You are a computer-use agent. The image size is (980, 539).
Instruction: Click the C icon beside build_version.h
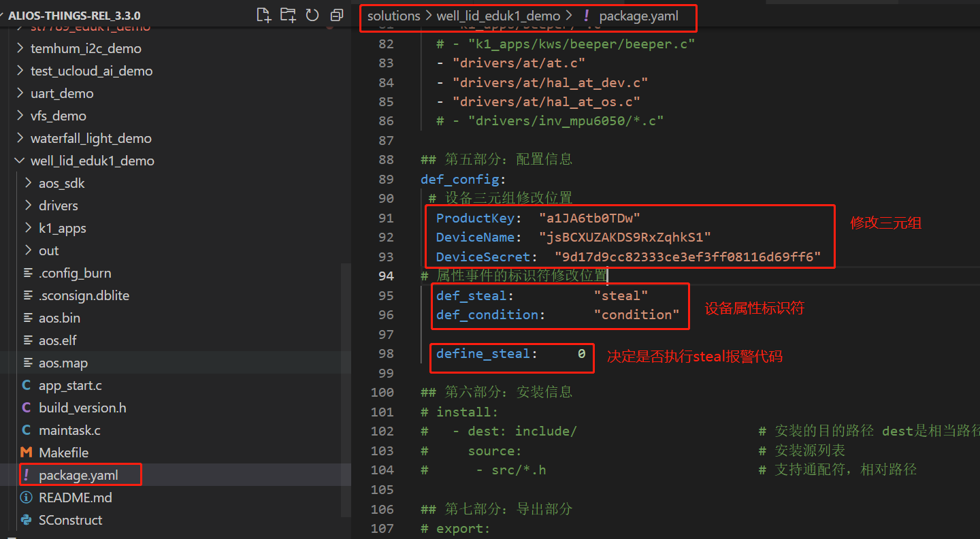coord(27,408)
